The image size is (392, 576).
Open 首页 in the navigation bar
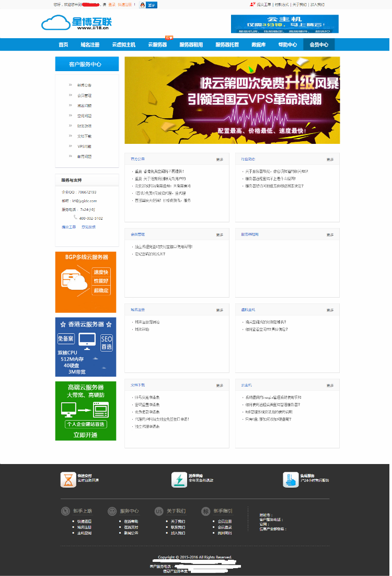(x=63, y=44)
